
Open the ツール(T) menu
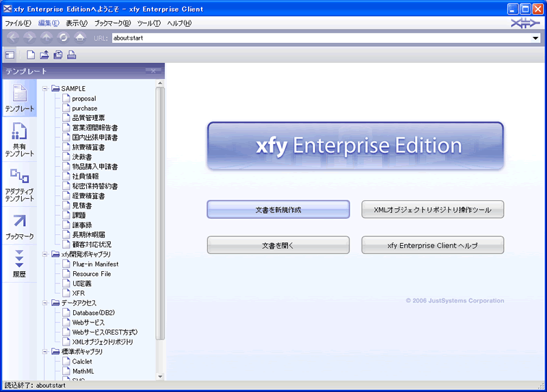point(149,23)
